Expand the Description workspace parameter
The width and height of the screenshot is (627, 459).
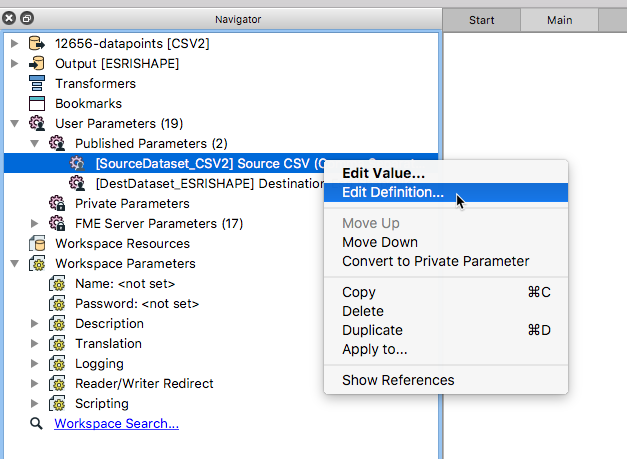(35, 323)
